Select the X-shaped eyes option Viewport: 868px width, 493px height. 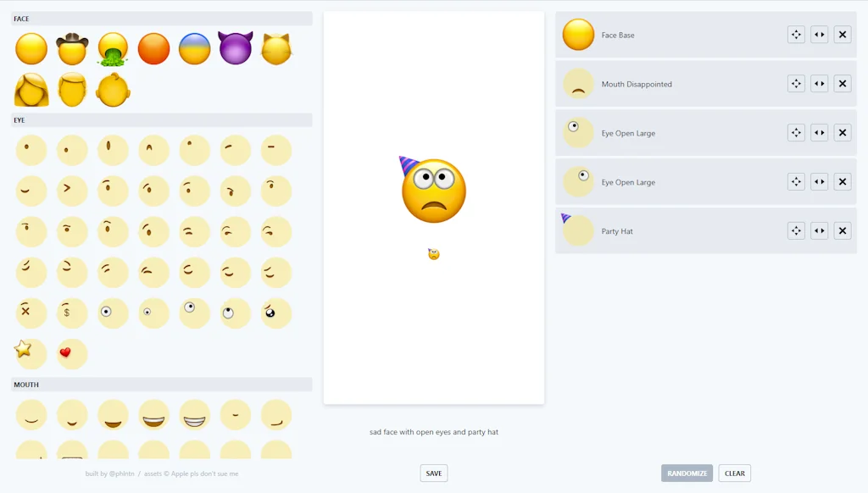[31, 313]
